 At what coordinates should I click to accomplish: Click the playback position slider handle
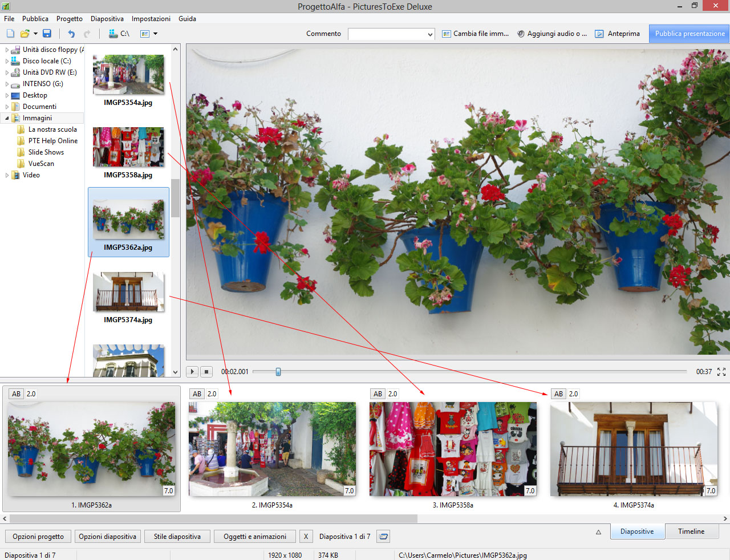tap(278, 372)
